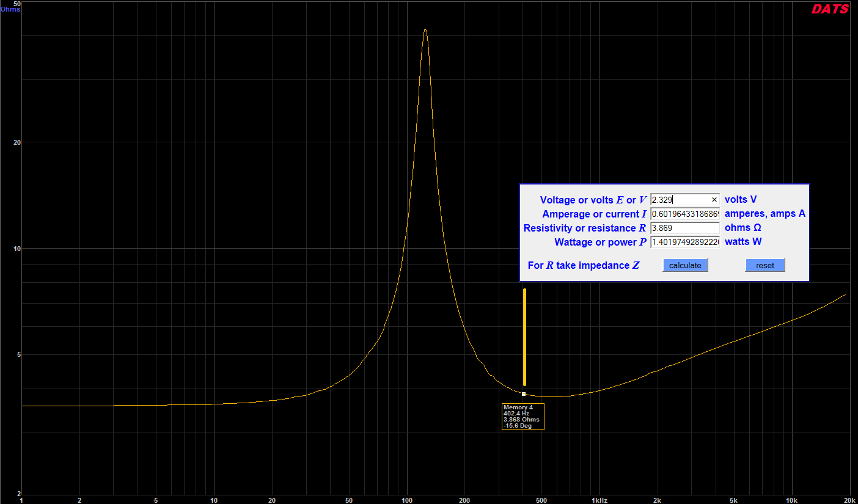Image resolution: width=858 pixels, height=504 pixels.
Task: Click the 20 ohms label on the vertical axis
Action: 16,142
